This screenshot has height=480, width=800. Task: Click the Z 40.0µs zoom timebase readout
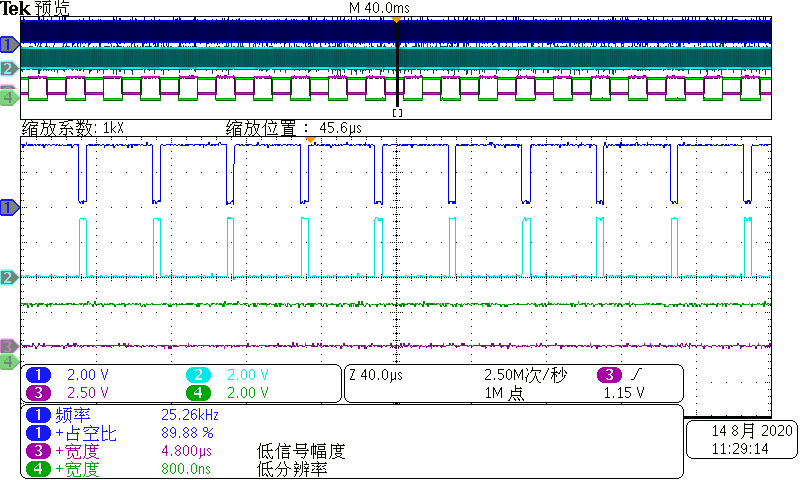(376, 375)
